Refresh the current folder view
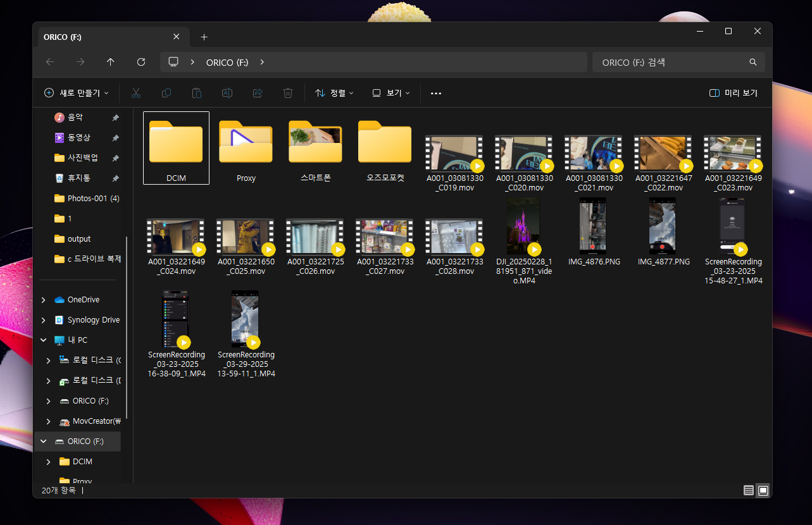This screenshot has width=812, height=525. click(x=141, y=62)
